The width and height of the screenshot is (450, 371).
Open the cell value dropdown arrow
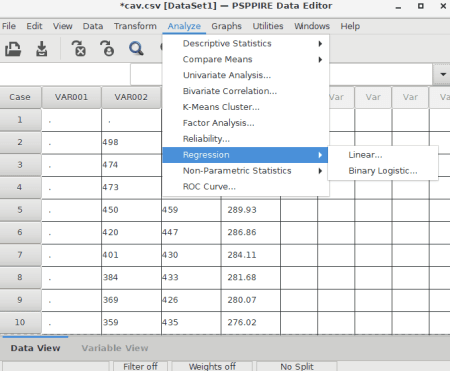pyautogui.click(x=443, y=74)
